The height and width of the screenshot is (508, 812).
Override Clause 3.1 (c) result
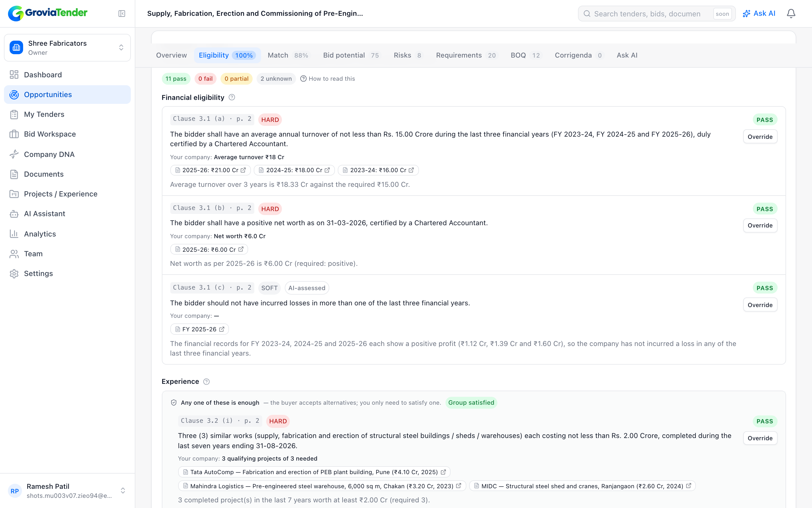tap(760, 305)
